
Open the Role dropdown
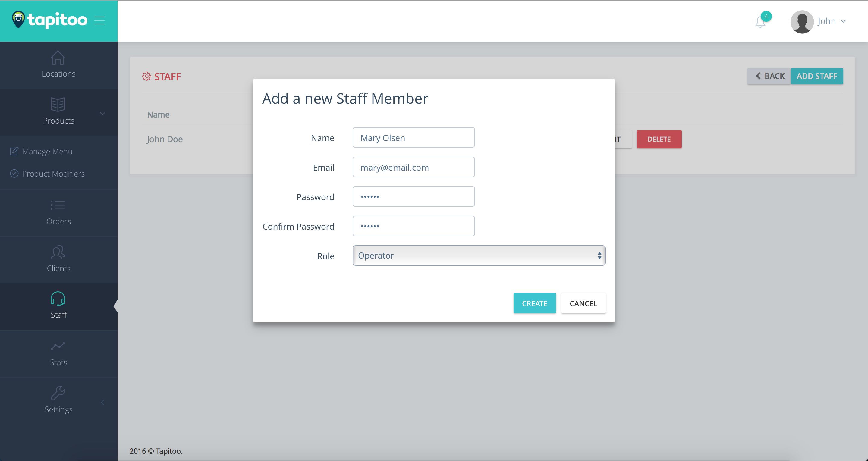[x=479, y=256]
